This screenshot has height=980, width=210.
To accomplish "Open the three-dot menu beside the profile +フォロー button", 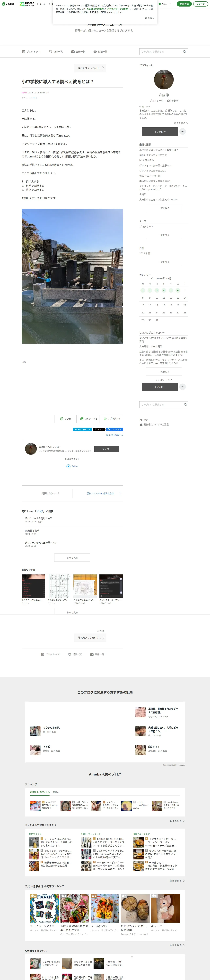I will pyautogui.click(x=183, y=131).
